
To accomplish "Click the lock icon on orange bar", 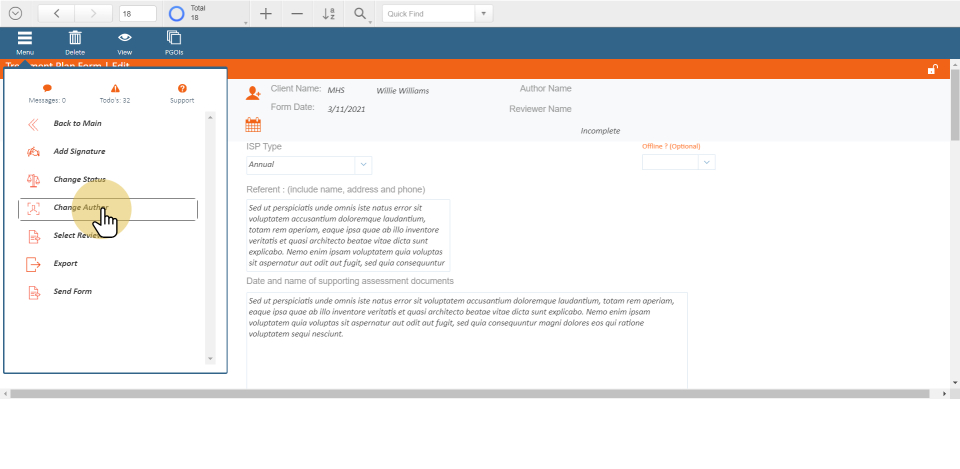I will [932, 69].
